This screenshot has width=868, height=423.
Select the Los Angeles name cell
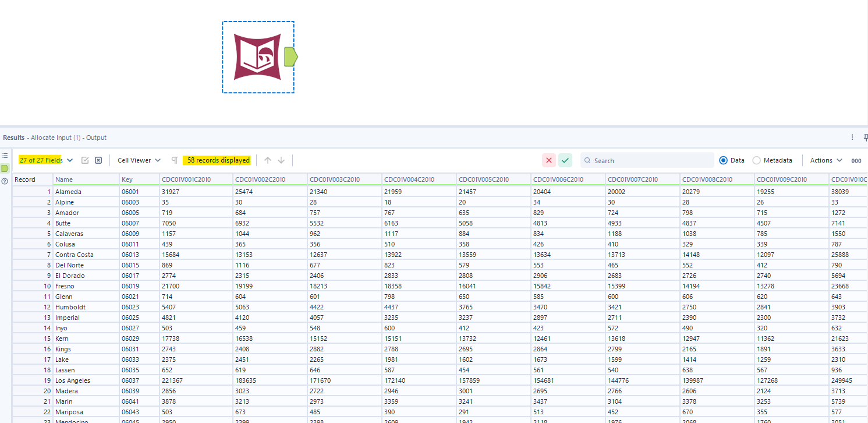pos(86,380)
